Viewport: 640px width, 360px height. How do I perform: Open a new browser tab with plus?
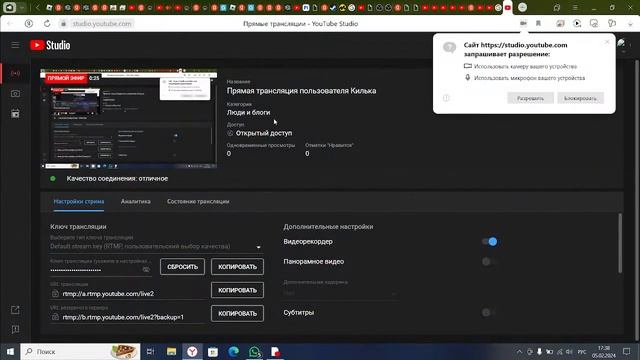point(522,7)
